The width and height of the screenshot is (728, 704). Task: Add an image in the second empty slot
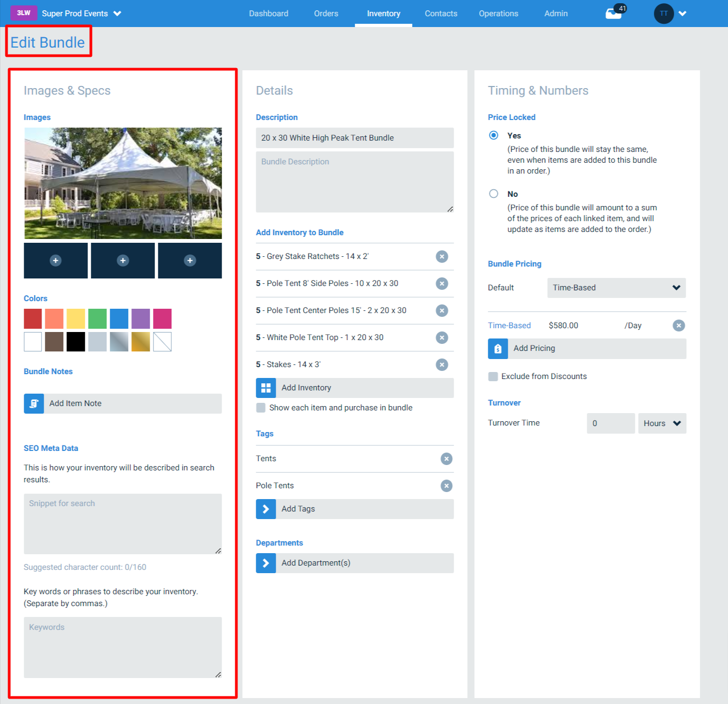click(x=123, y=261)
